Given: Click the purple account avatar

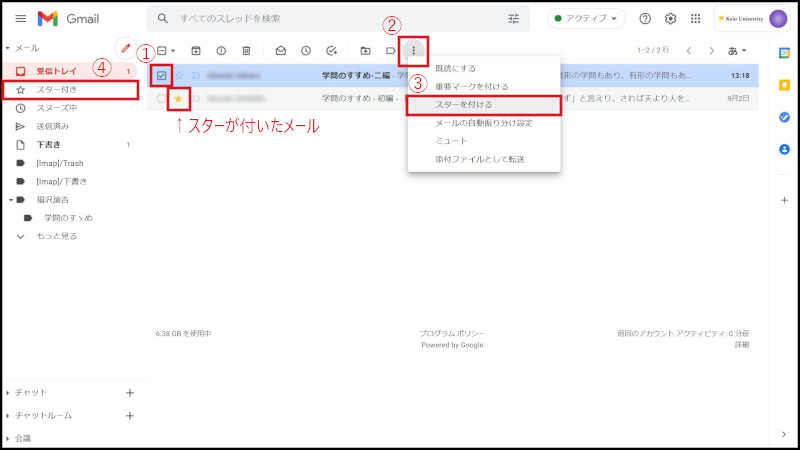Looking at the screenshot, I should (778, 19).
